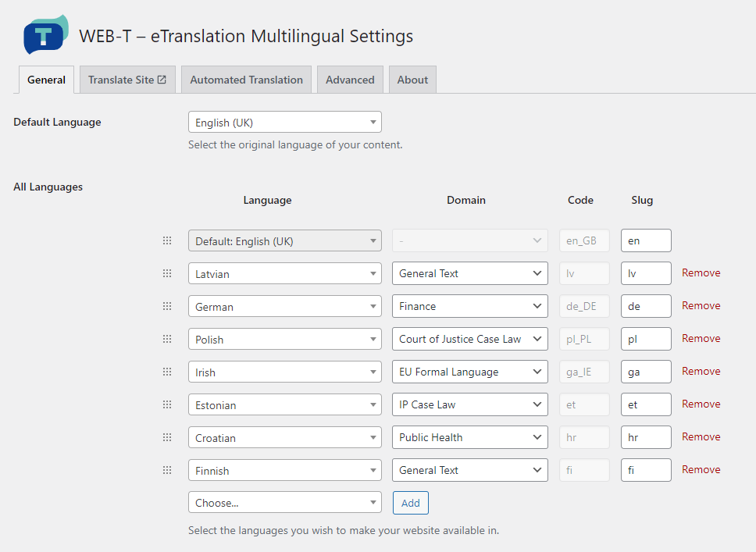This screenshot has width=756, height=552.
Task: Open the General Text domain dropdown for Latvian
Action: [470, 273]
